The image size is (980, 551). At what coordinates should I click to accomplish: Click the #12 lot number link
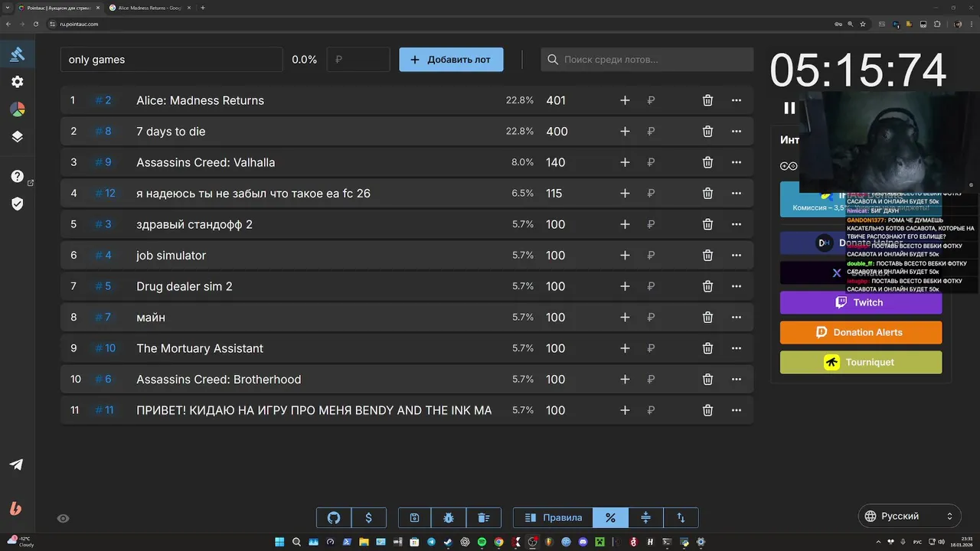coord(105,194)
